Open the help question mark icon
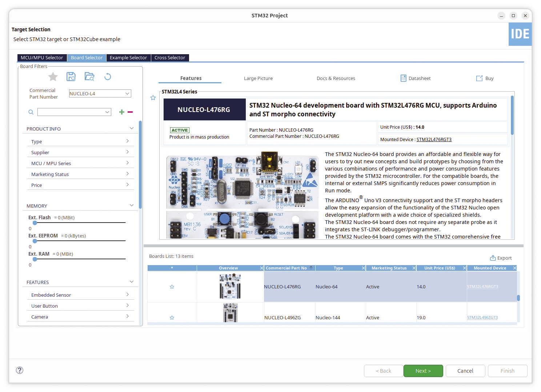Viewport: 541px width, 392px height. point(20,370)
